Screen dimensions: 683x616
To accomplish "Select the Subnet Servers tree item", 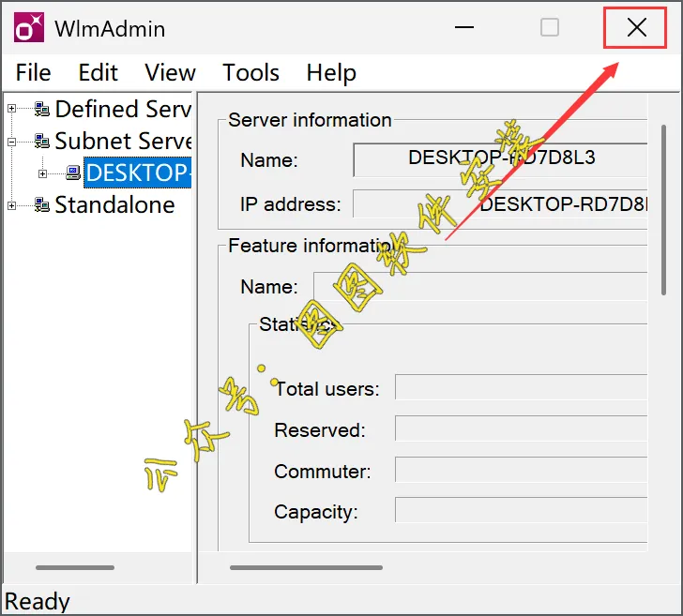I will click(x=123, y=141).
